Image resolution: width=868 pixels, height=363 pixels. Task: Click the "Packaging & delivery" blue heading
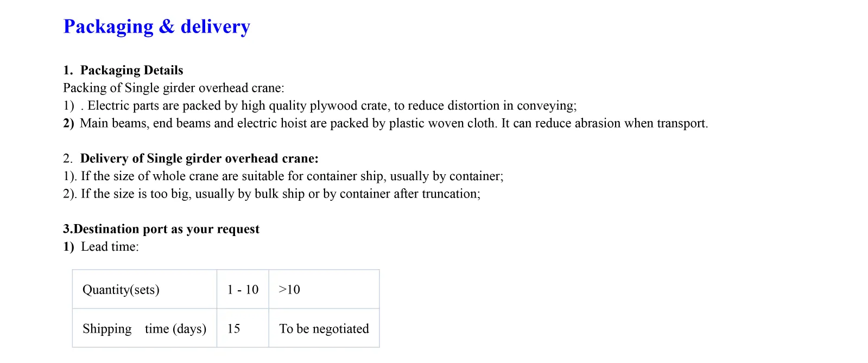[156, 27]
